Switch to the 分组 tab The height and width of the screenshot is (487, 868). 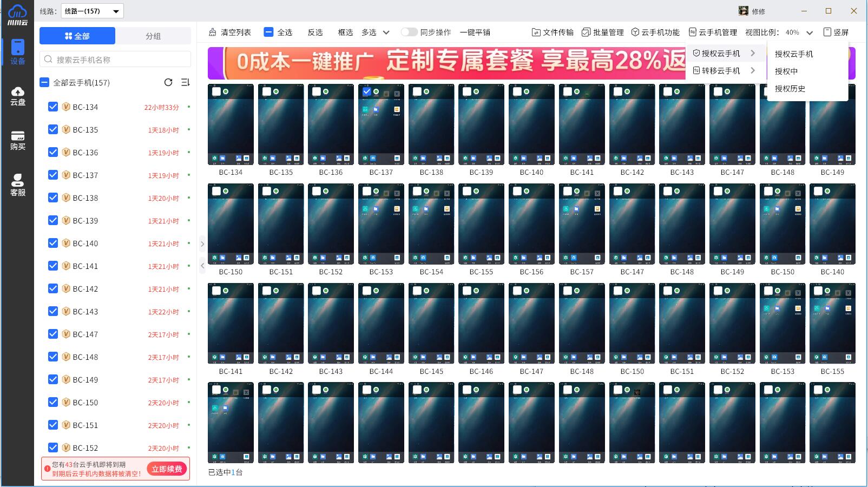coord(153,36)
